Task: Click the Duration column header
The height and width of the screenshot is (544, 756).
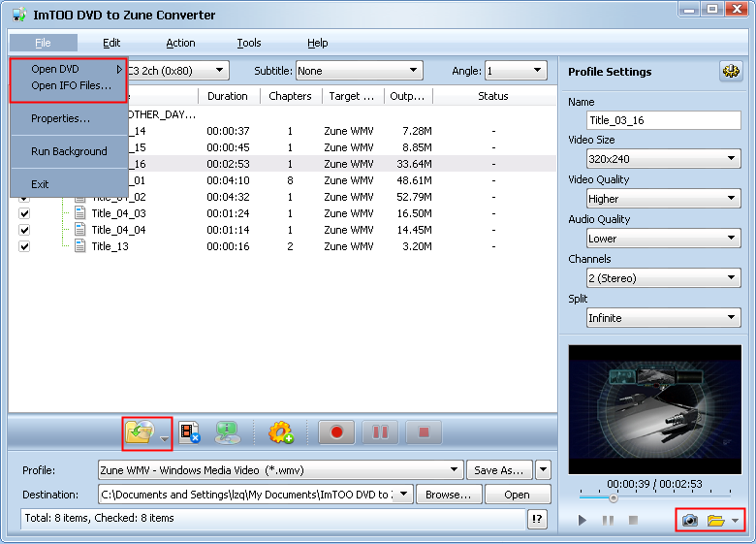Action: click(x=229, y=96)
